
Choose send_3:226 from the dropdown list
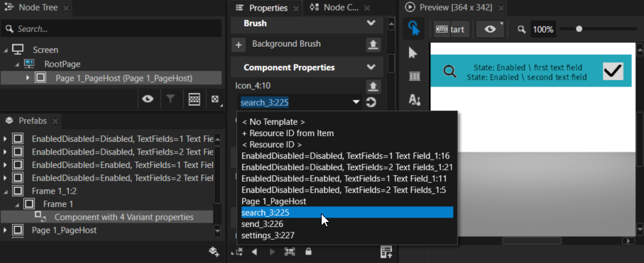347,224
